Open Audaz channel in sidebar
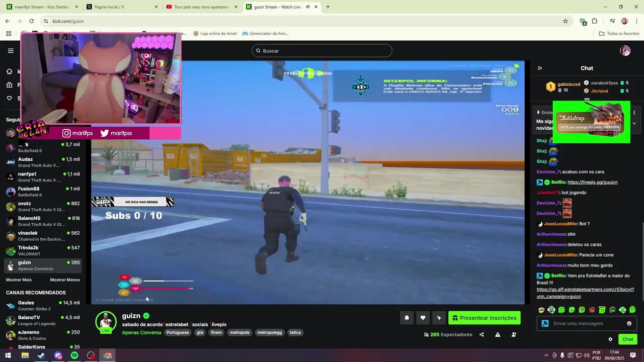The image size is (644, 362). [x=43, y=162]
